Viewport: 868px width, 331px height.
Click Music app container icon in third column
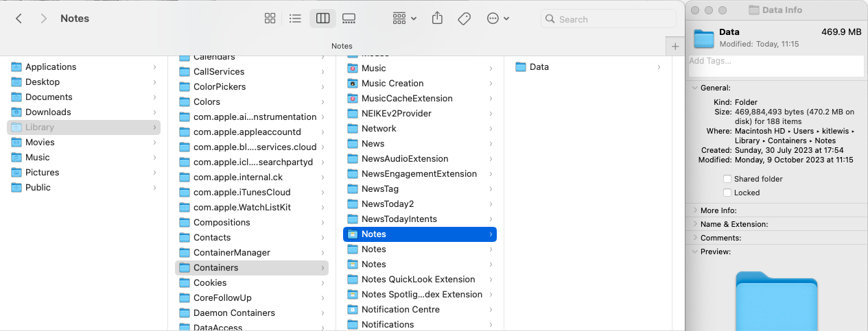point(353,68)
